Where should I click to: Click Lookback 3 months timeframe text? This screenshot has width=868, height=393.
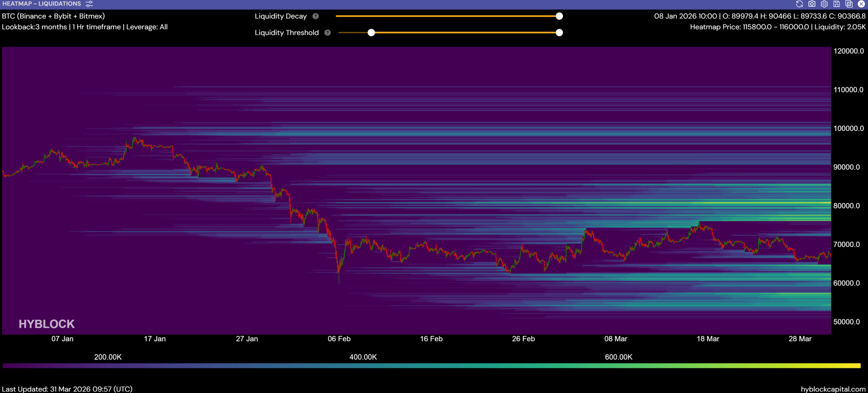coord(85,27)
